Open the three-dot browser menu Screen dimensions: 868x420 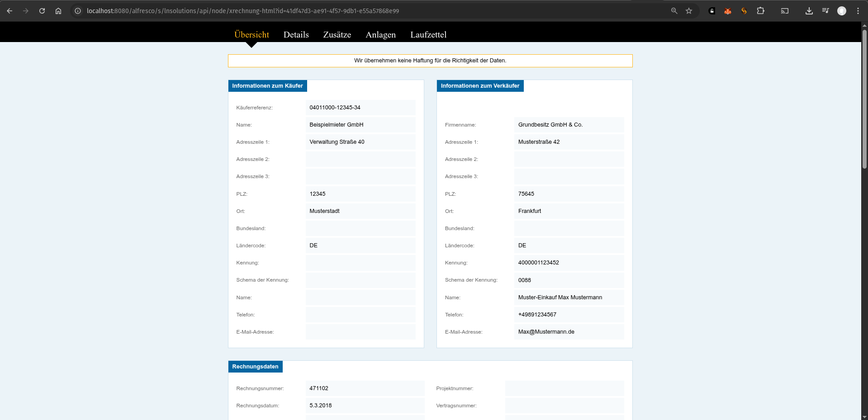tap(858, 11)
